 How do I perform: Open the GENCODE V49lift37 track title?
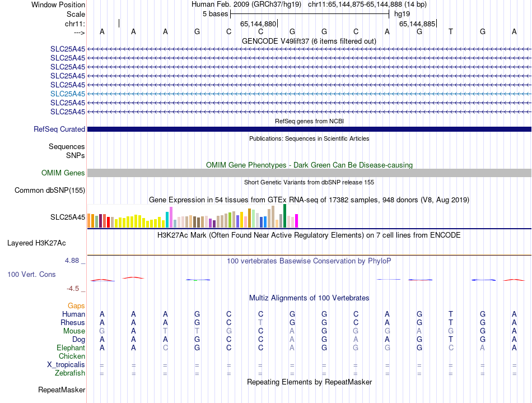click(x=309, y=41)
